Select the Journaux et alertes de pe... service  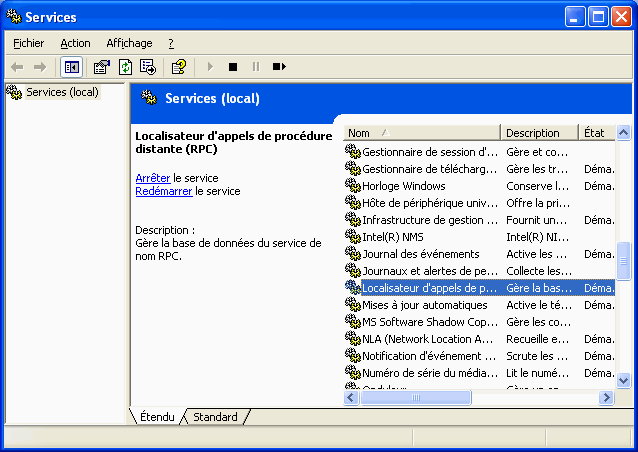click(480, 271)
